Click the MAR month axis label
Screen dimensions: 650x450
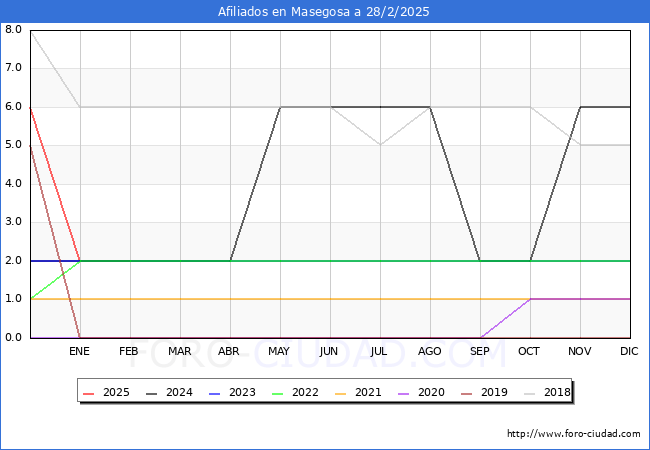click(179, 351)
